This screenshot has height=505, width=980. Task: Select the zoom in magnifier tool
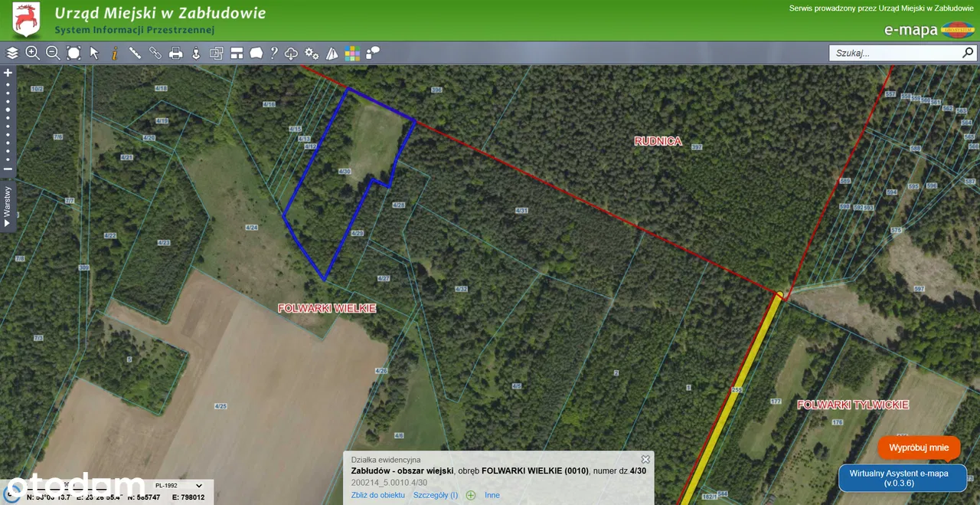(32, 53)
